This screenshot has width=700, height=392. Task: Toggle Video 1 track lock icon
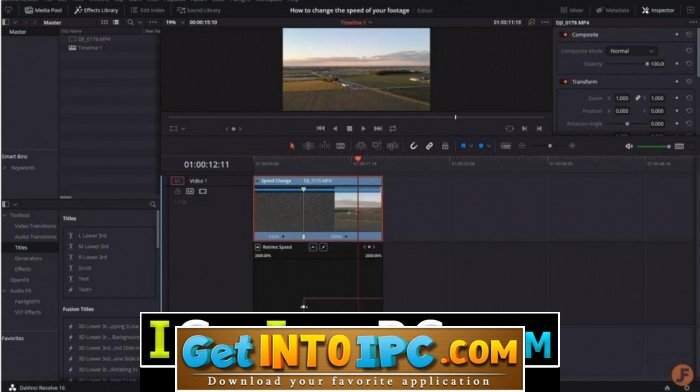click(x=177, y=191)
